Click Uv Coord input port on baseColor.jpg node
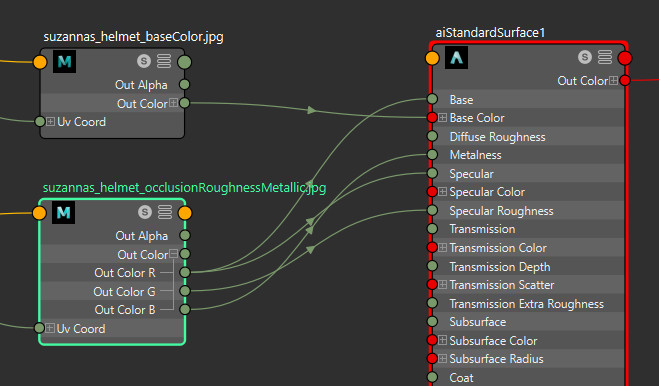This screenshot has width=659, height=386. [40, 122]
